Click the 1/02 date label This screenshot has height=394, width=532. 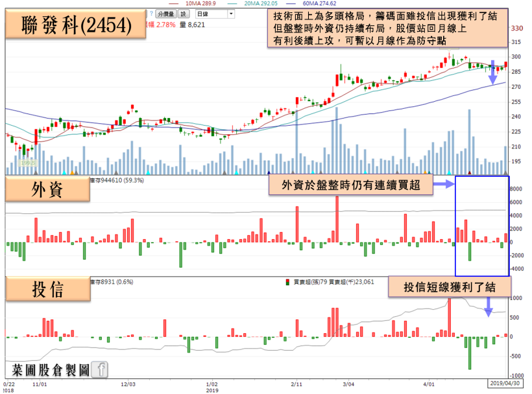[x=212, y=384]
